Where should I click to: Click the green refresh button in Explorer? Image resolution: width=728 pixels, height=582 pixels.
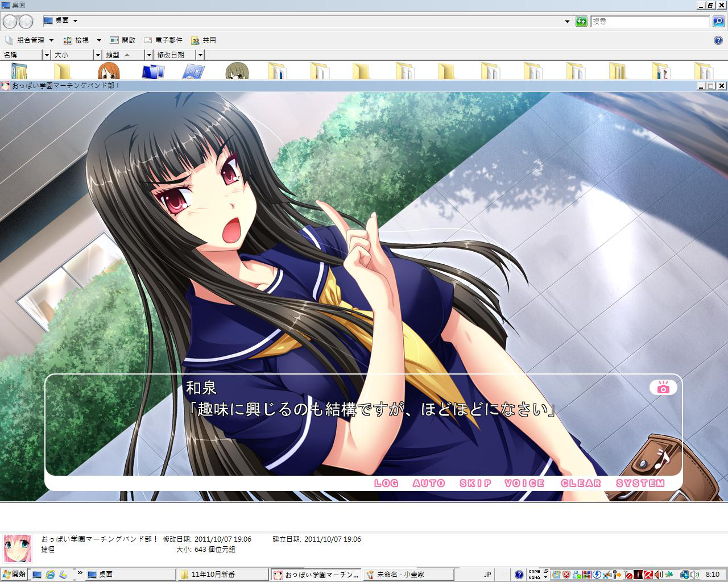point(581,22)
